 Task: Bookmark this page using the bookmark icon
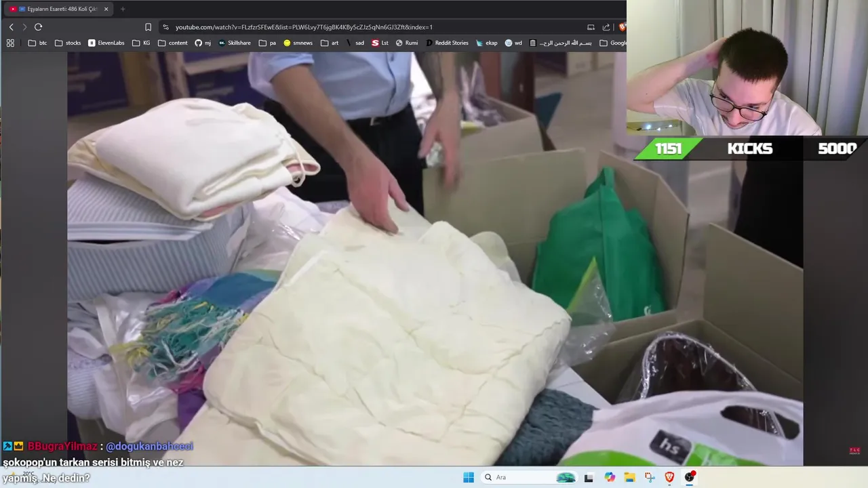tap(148, 27)
